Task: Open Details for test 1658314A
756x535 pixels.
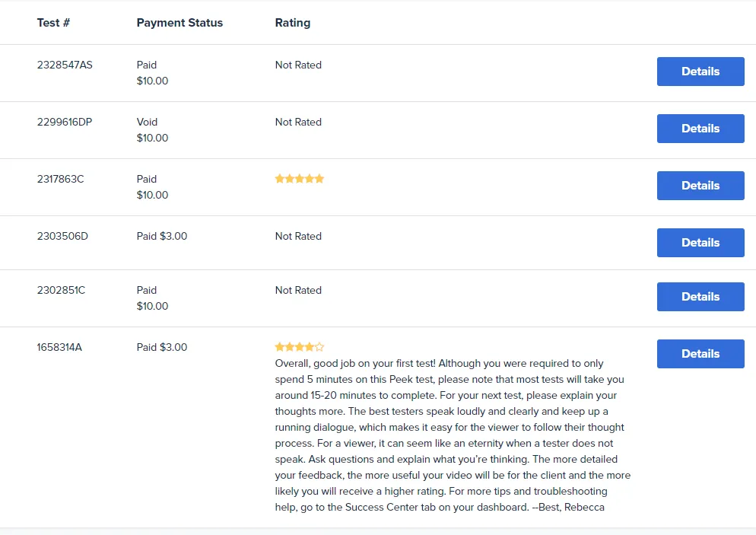Action: point(700,354)
